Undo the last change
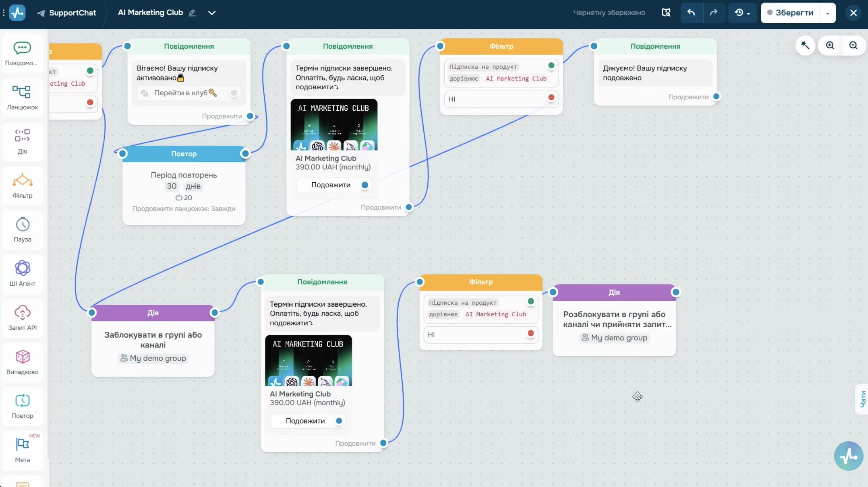Screen dimensions: 868x487 (691, 13)
